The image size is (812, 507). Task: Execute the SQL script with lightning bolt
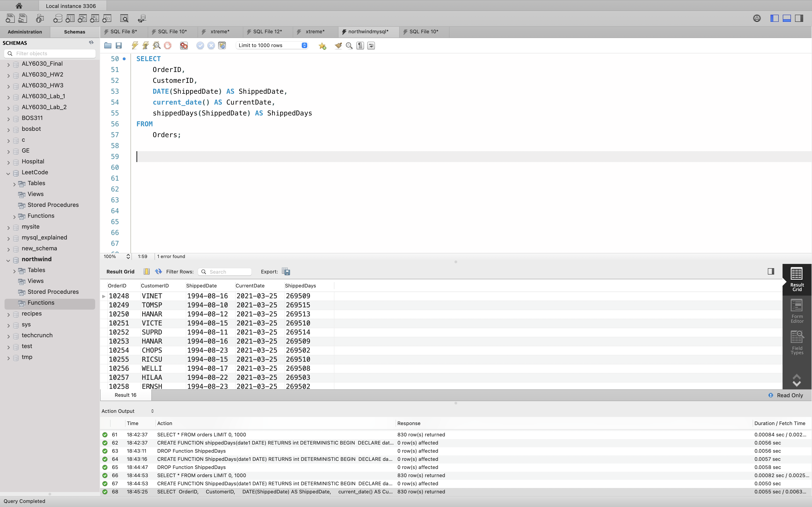click(x=135, y=45)
